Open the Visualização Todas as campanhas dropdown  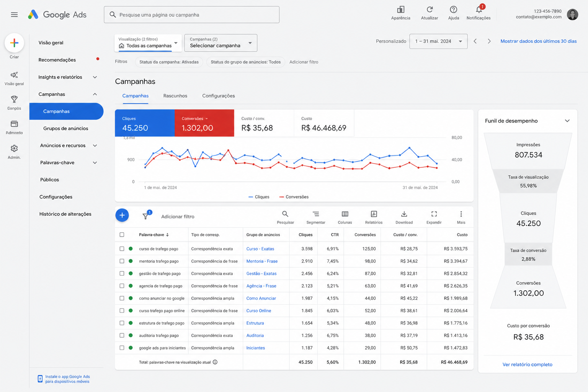click(148, 43)
